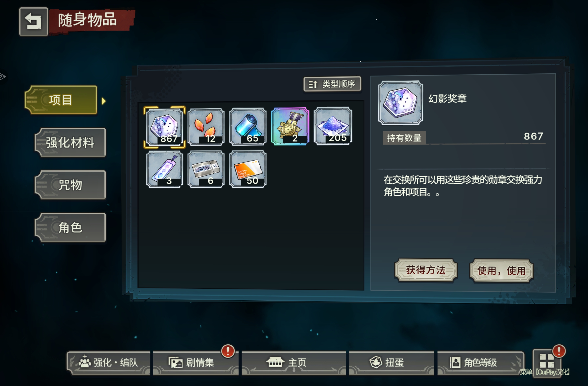Select the blue film canister item
The height and width of the screenshot is (386, 588).
(x=248, y=127)
